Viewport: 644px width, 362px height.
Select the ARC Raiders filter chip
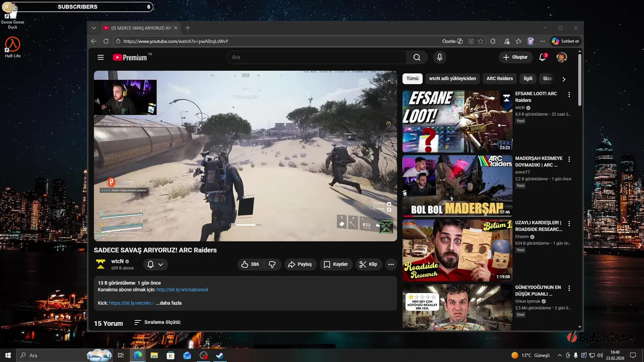click(500, 78)
